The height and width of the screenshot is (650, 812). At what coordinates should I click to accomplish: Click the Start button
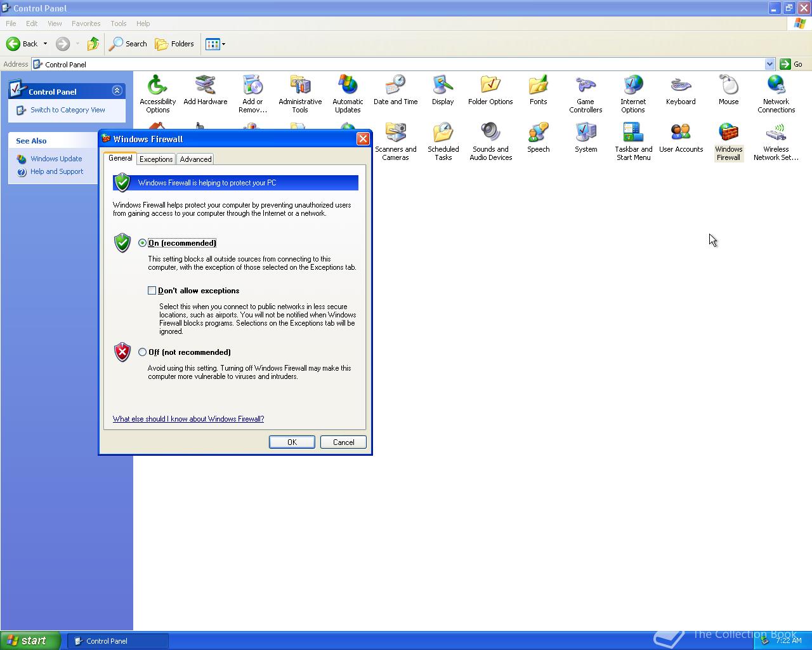30,640
